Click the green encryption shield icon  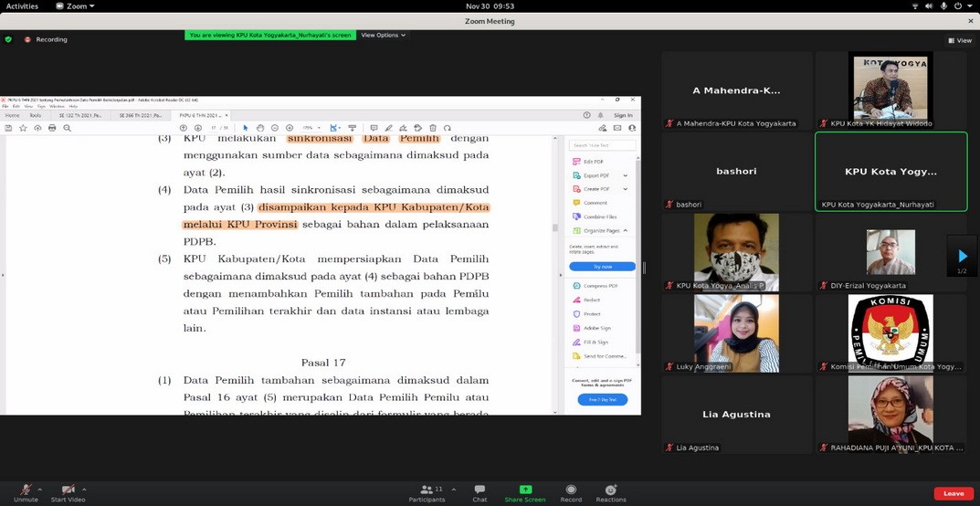[x=8, y=39]
